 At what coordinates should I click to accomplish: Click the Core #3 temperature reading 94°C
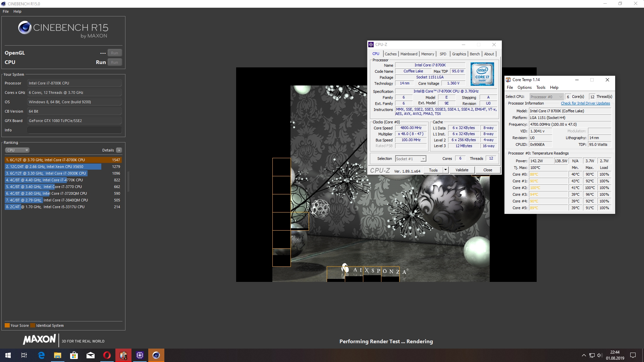point(549,194)
